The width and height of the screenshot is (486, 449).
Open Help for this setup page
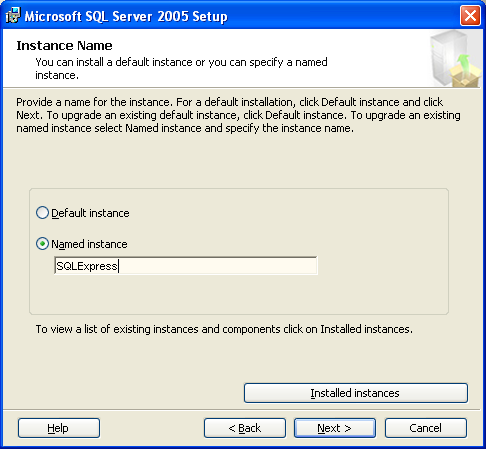pyautogui.click(x=59, y=428)
